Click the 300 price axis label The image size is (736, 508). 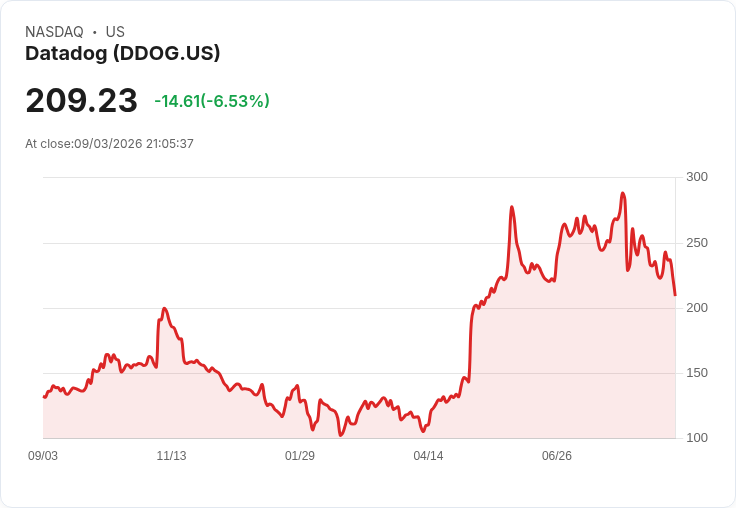(x=697, y=177)
